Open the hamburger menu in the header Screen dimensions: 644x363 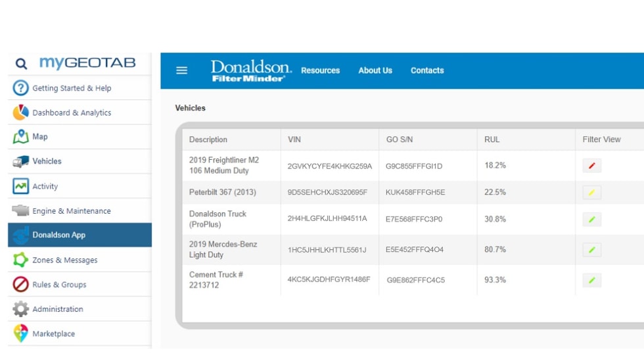(x=182, y=70)
